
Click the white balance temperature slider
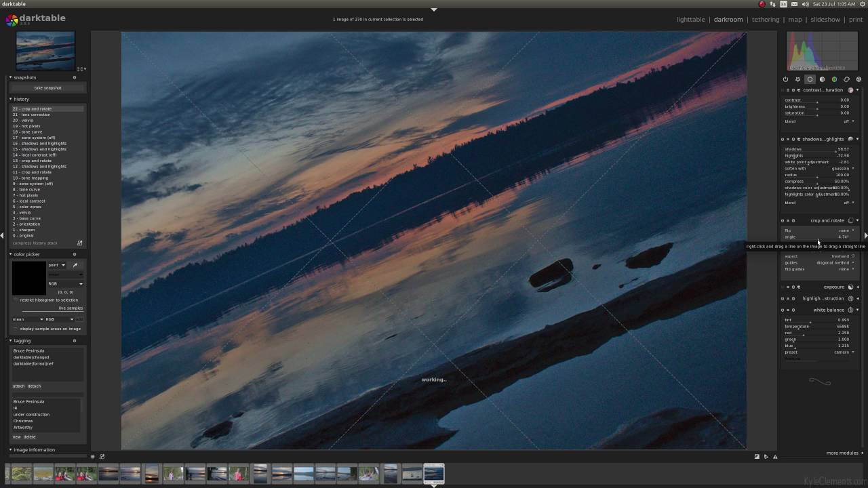coord(817,327)
